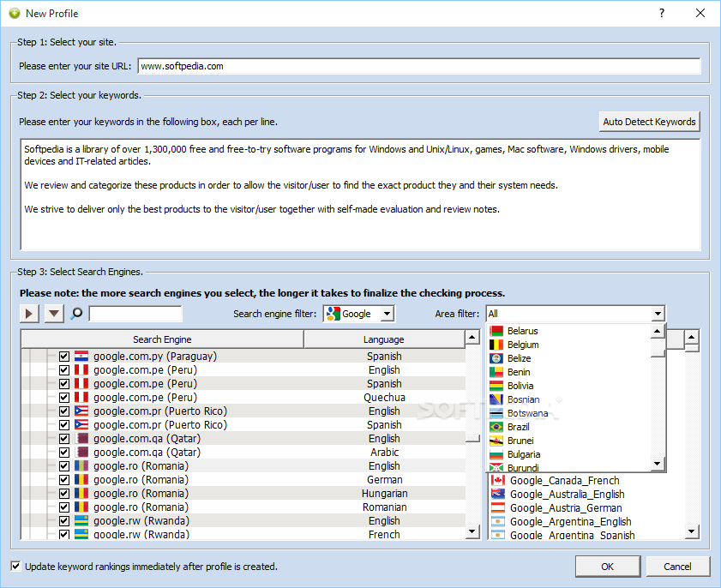The width and height of the screenshot is (721, 588).
Task: Click the Qatar flag in the Arabic row
Action: click(81, 452)
